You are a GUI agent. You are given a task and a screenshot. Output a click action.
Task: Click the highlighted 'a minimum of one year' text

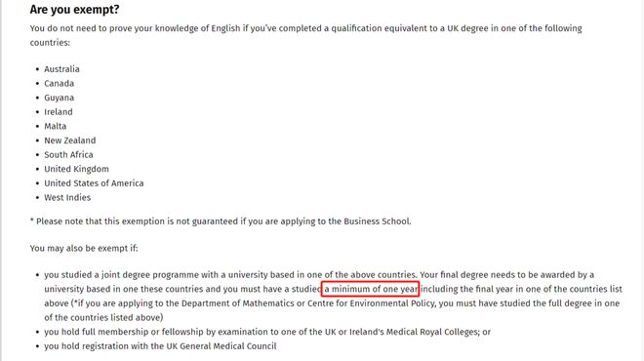(371, 289)
